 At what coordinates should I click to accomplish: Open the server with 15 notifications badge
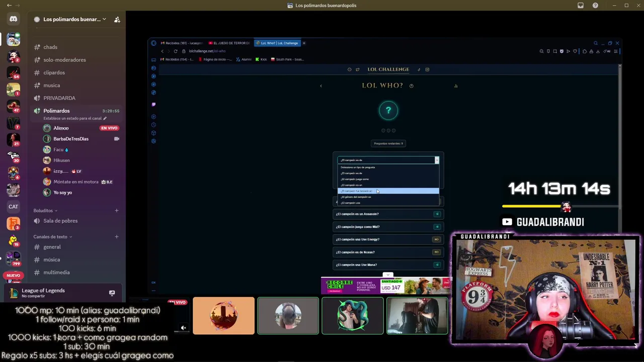(13, 240)
